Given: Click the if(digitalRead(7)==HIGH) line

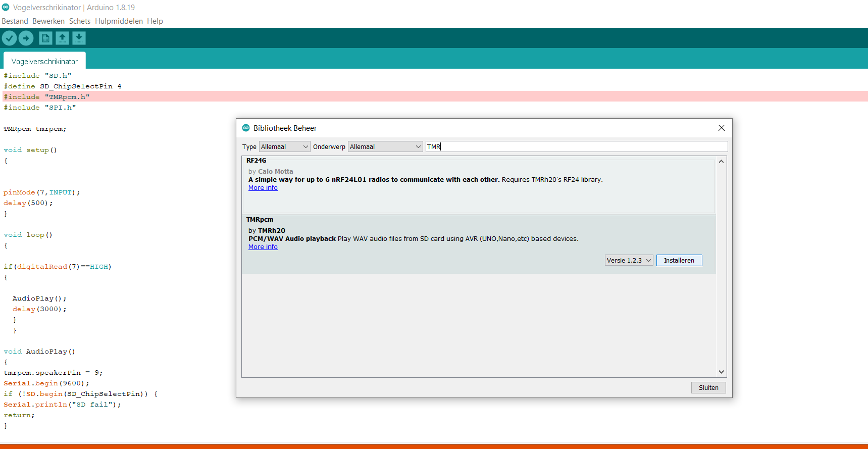Looking at the screenshot, I should pos(58,266).
